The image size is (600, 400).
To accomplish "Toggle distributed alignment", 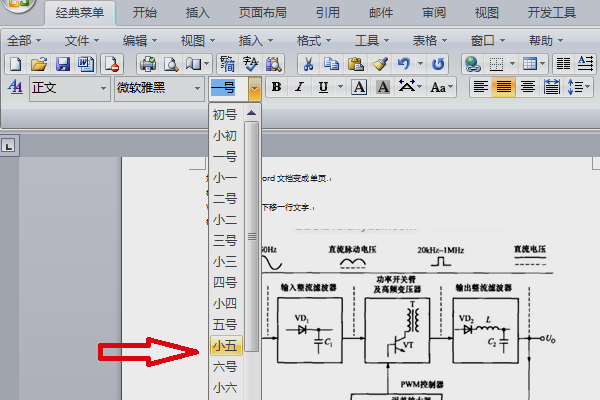I will 551,88.
